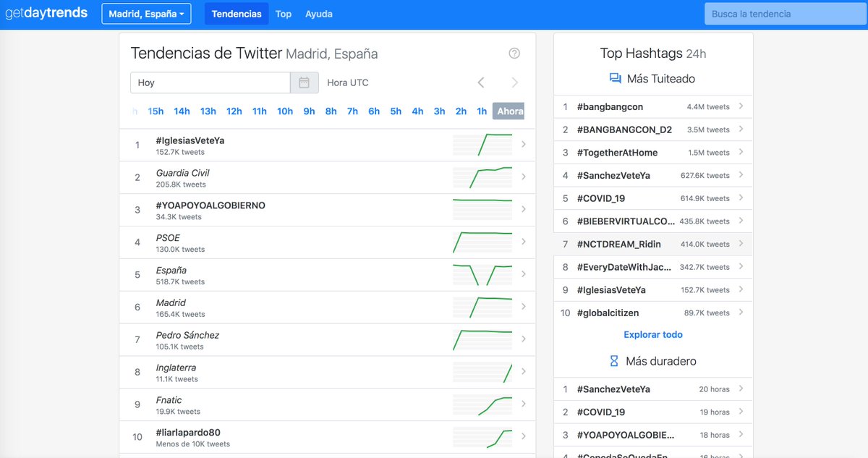
Task: Open #COVID_19 in Más Tuiteado list
Action: pos(600,199)
